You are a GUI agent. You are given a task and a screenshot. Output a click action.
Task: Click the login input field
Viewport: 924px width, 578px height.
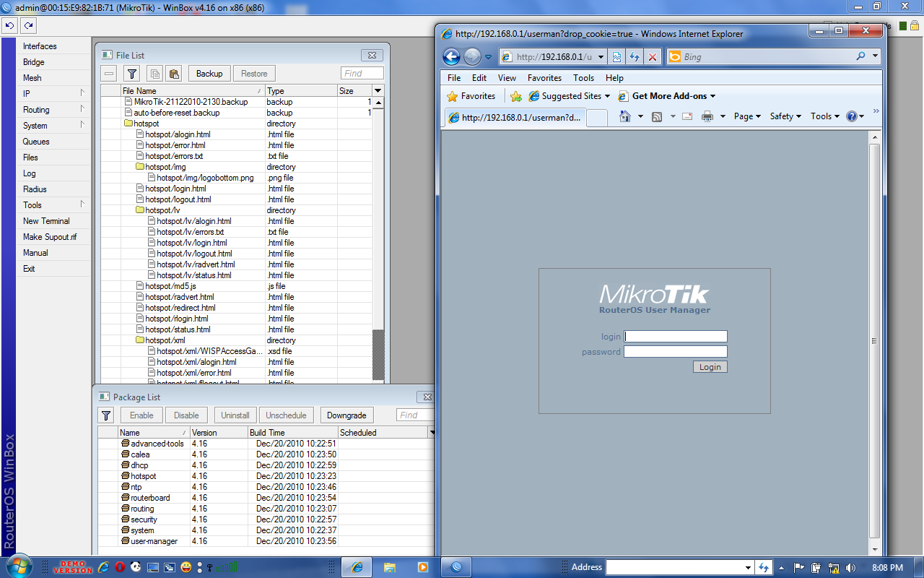676,337
